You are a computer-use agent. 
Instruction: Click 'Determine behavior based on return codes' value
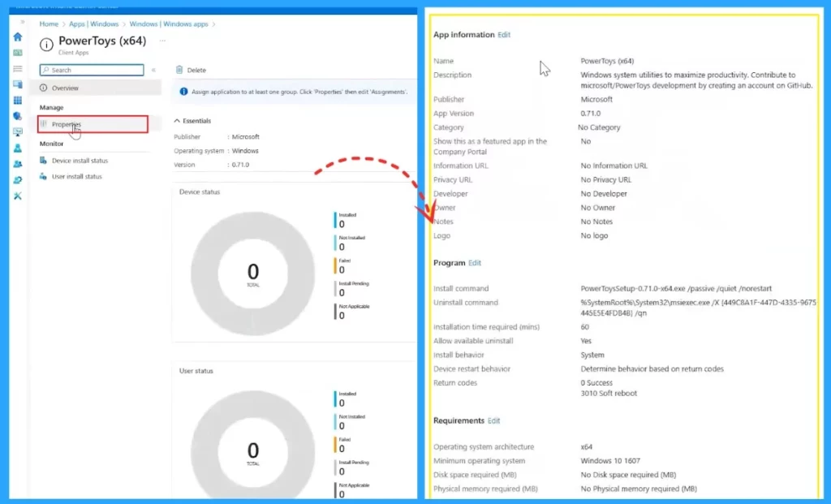click(652, 368)
